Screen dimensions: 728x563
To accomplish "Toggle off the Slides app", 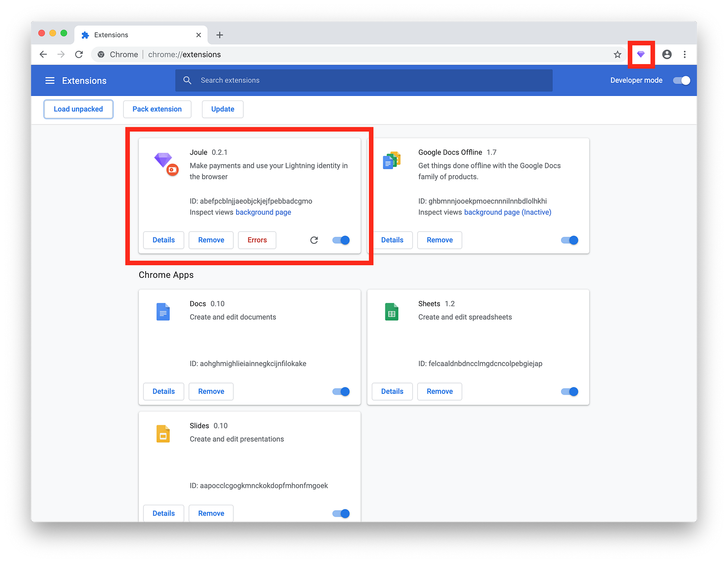I will click(341, 513).
